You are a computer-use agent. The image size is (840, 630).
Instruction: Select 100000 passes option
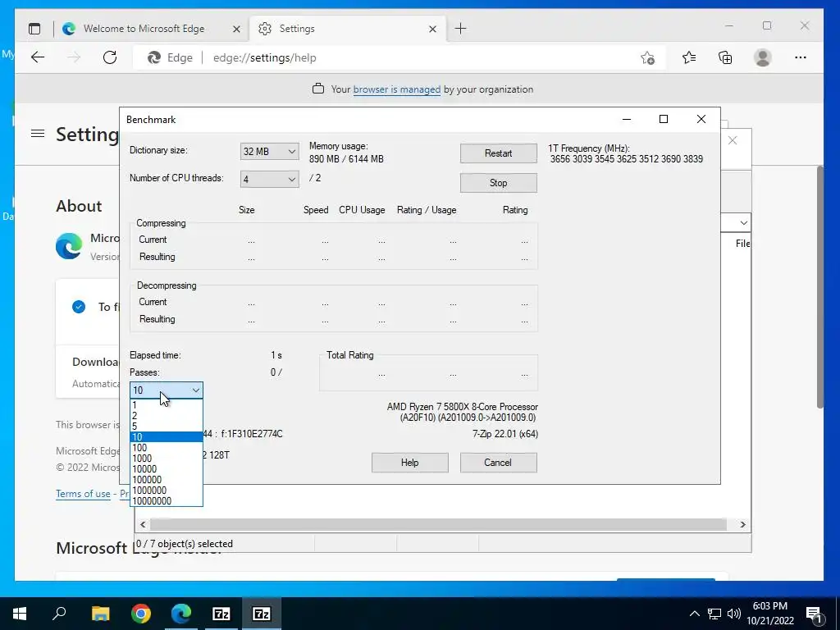(166, 480)
